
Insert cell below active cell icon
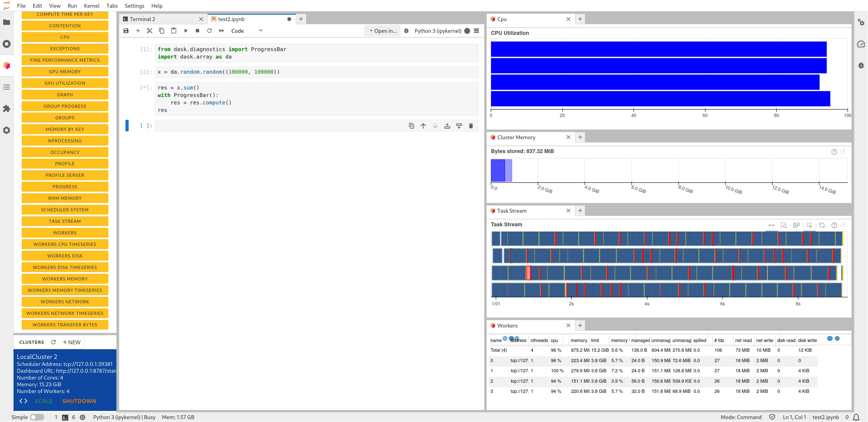459,126
